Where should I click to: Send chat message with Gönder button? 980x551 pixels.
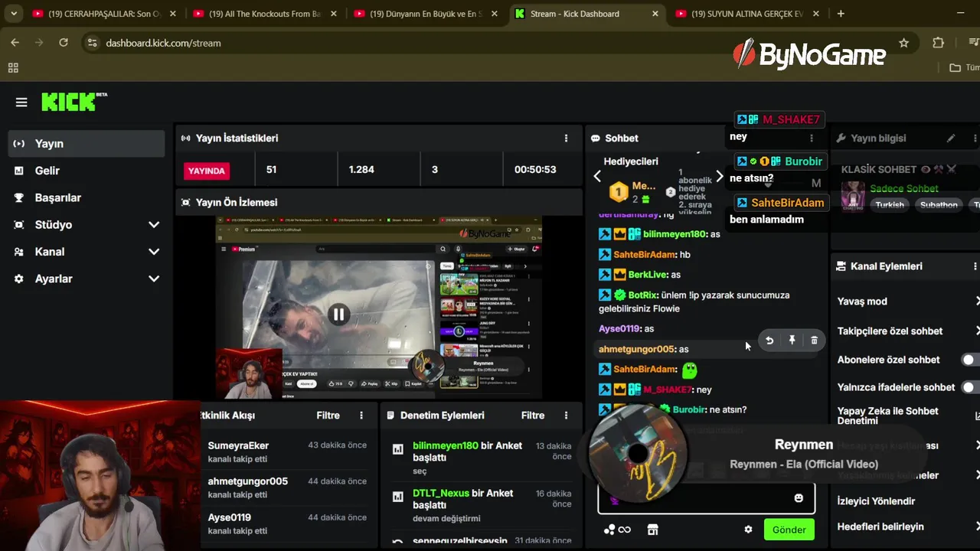789,530
